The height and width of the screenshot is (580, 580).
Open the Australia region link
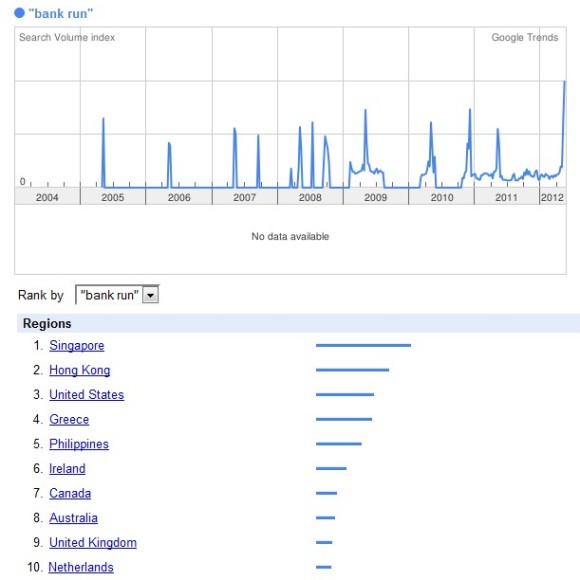(73, 518)
